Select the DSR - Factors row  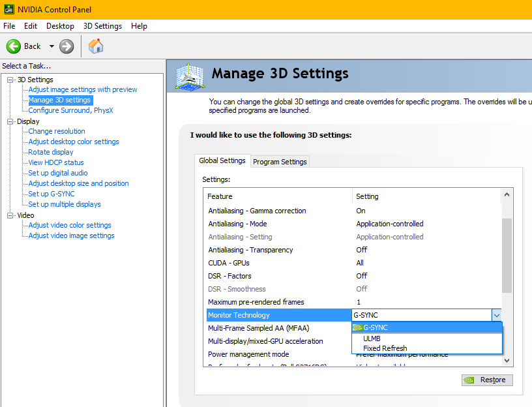tap(354, 276)
